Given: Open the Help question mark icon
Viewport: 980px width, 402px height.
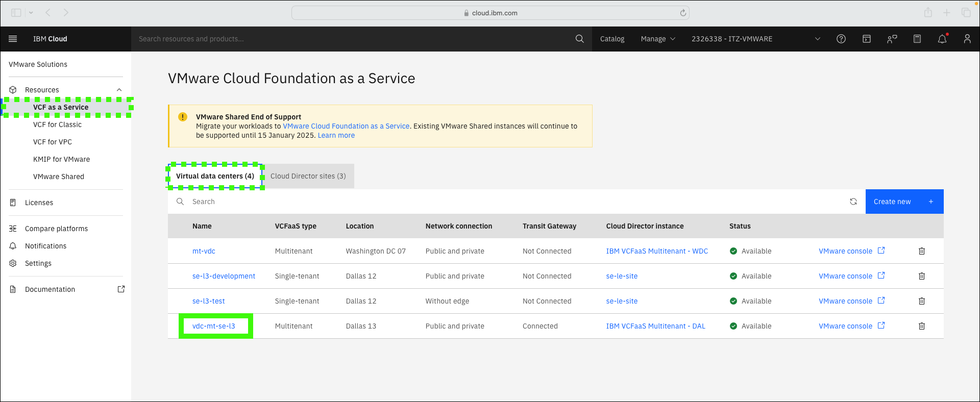Looking at the screenshot, I should 841,39.
